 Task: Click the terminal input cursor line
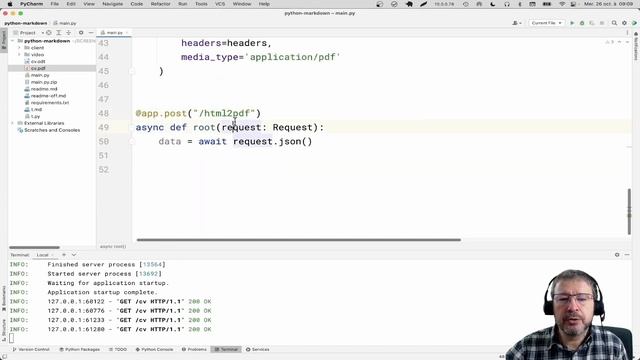click(x=11, y=338)
